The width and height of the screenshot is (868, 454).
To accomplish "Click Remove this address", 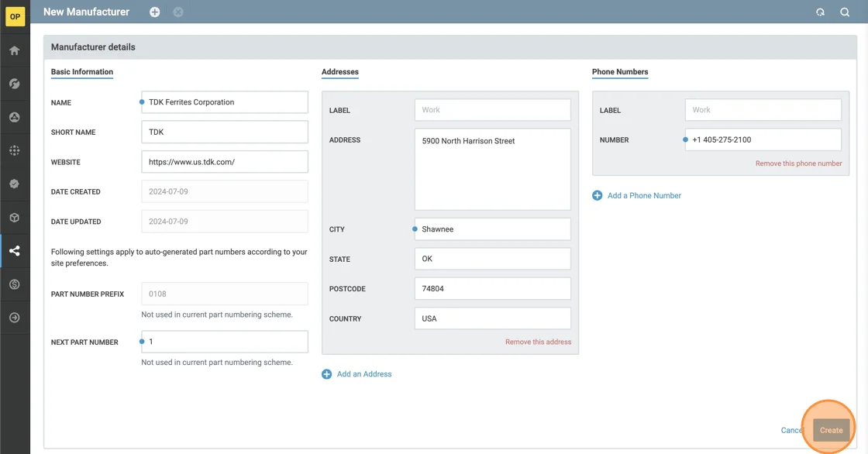I will coord(538,342).
